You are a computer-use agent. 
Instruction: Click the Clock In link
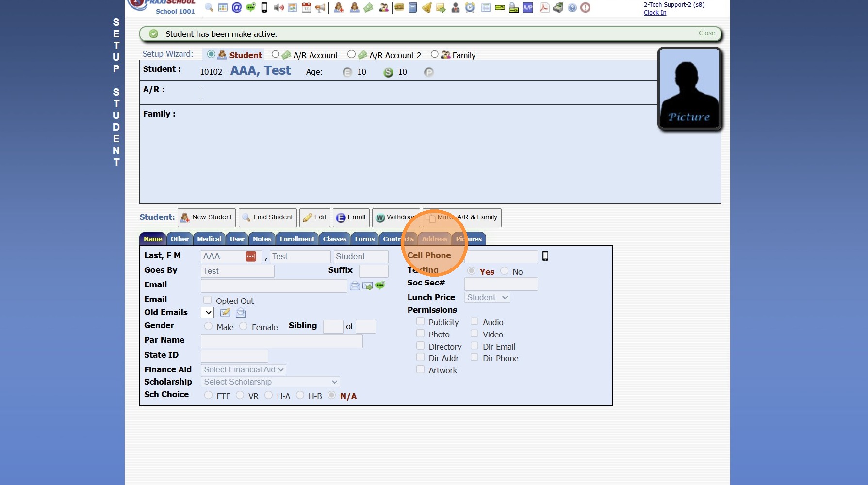(655, 13)
